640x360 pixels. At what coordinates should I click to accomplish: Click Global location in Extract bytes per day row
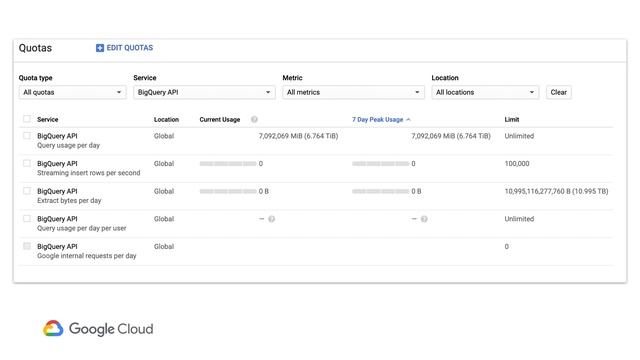tap(164, 191)
